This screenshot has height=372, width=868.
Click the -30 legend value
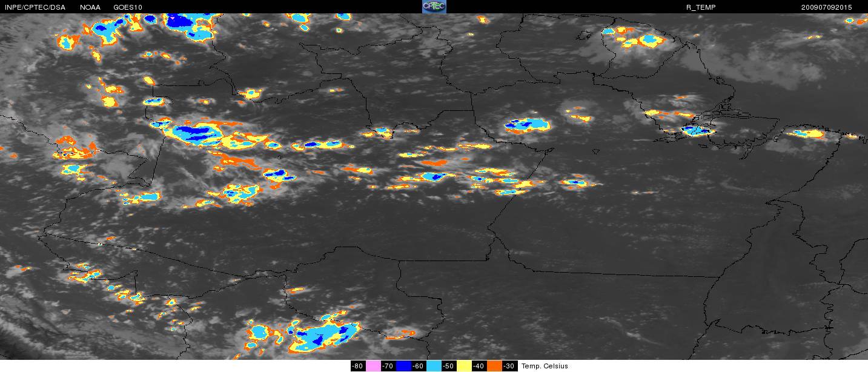pos(509,366)
